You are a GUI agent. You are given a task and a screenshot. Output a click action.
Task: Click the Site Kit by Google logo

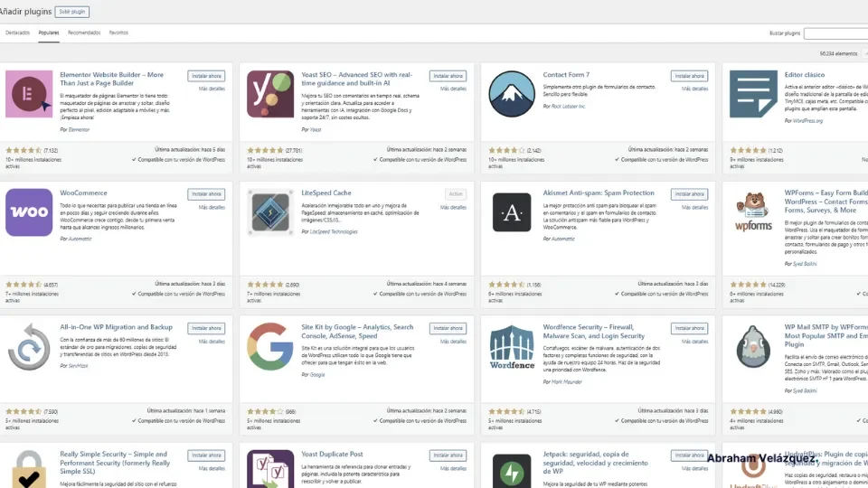click(270, 347)
